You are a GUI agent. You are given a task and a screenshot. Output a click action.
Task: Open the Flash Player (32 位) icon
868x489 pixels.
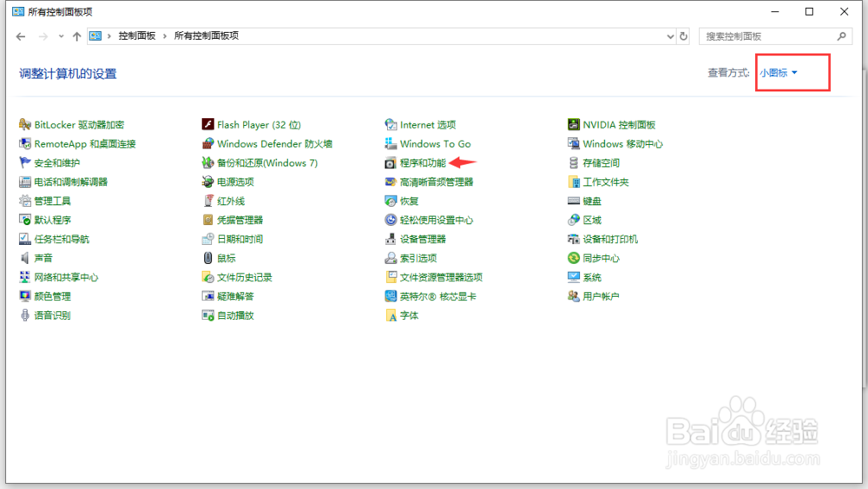coord(207,124)
